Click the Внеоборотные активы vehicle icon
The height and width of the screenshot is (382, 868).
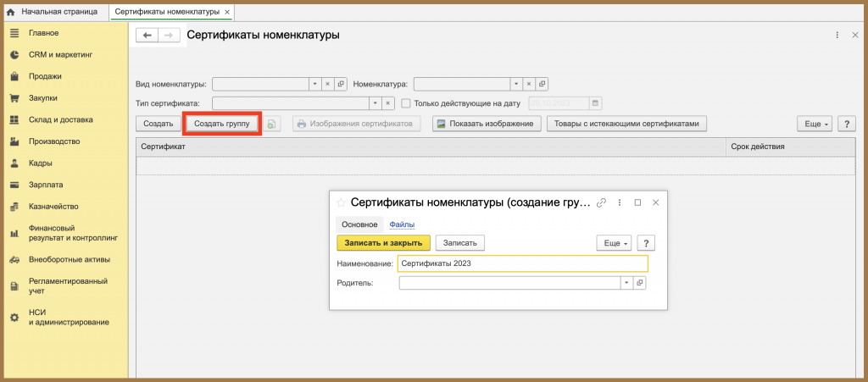point(15,259)
